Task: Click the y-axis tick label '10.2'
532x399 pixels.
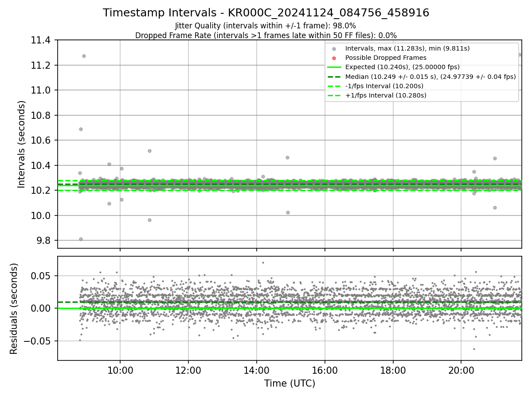Action: [x=41, y=191]
